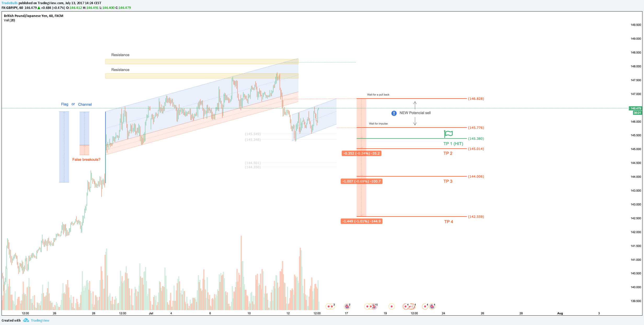The image size is (644, 325).
Task: Select the TP 3 label
Action: [448, 181]
